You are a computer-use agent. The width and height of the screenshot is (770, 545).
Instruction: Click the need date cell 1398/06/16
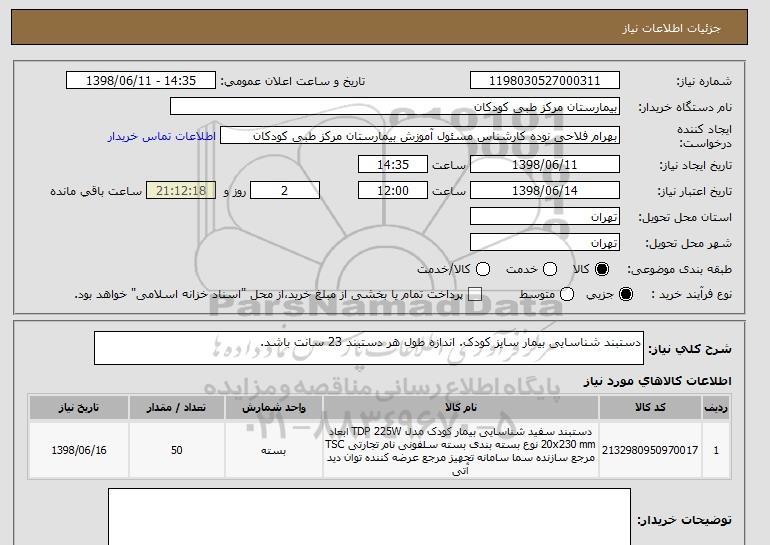[79, 450]
